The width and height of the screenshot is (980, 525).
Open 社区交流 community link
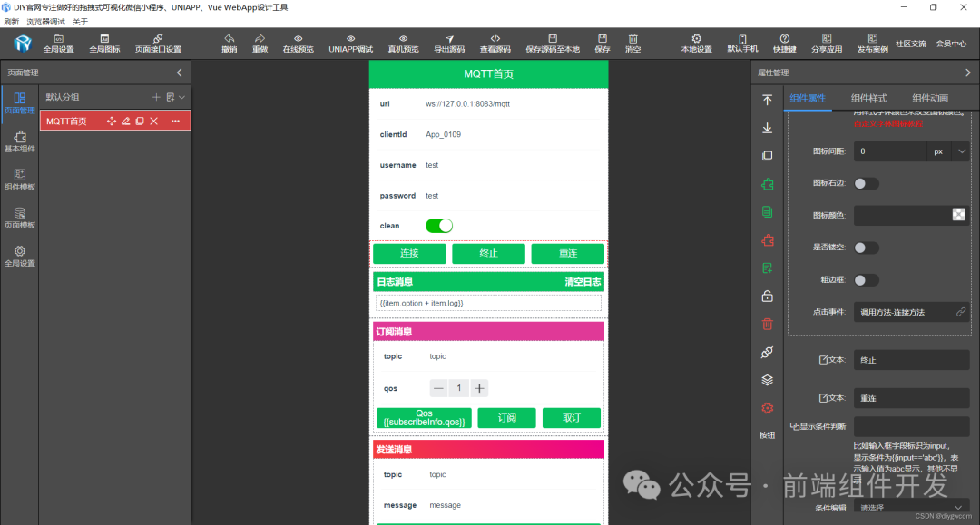point(911,44)
